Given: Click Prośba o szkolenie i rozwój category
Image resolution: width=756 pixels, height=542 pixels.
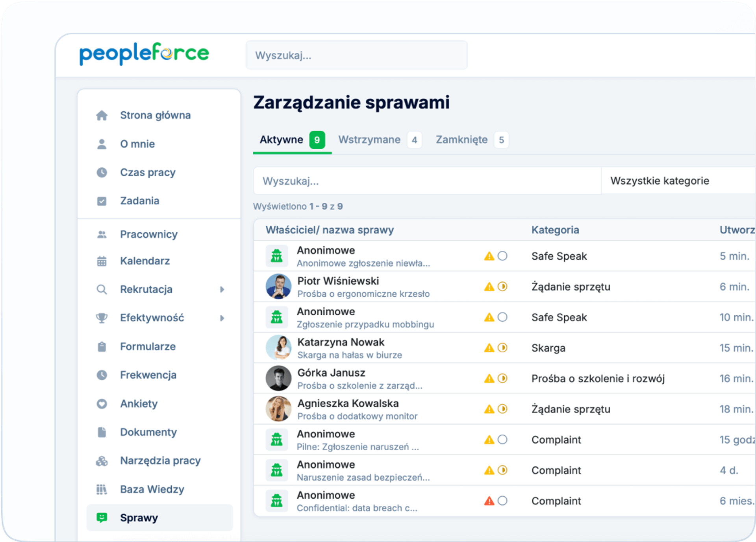Looking at the screenshot, I should (x=598, y=379).
